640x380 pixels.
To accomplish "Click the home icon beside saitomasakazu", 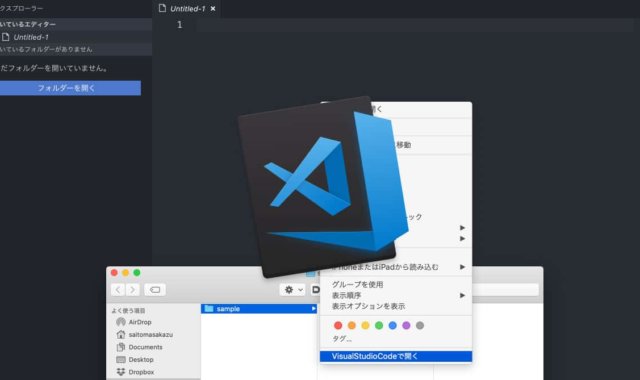I will [121, 335].
